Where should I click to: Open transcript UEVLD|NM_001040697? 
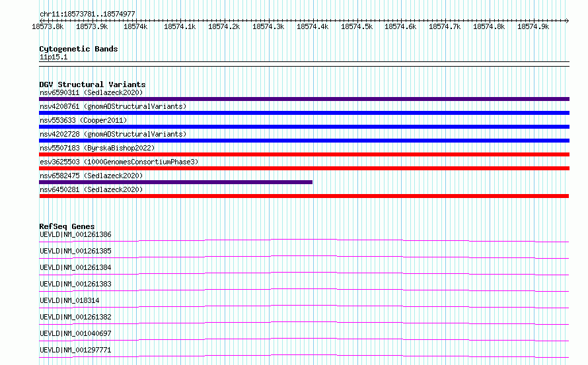click(x=75, y=333)
